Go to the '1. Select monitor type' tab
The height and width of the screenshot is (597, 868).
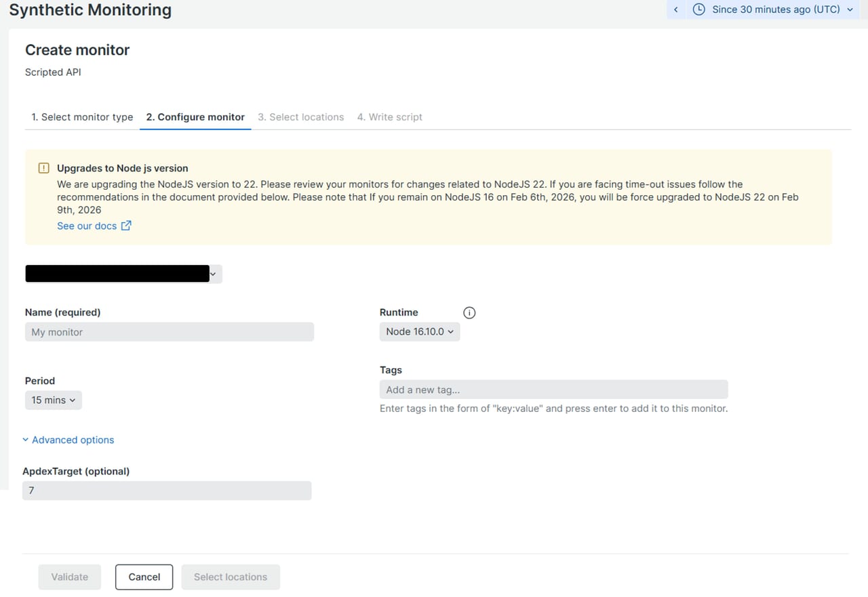82,117
